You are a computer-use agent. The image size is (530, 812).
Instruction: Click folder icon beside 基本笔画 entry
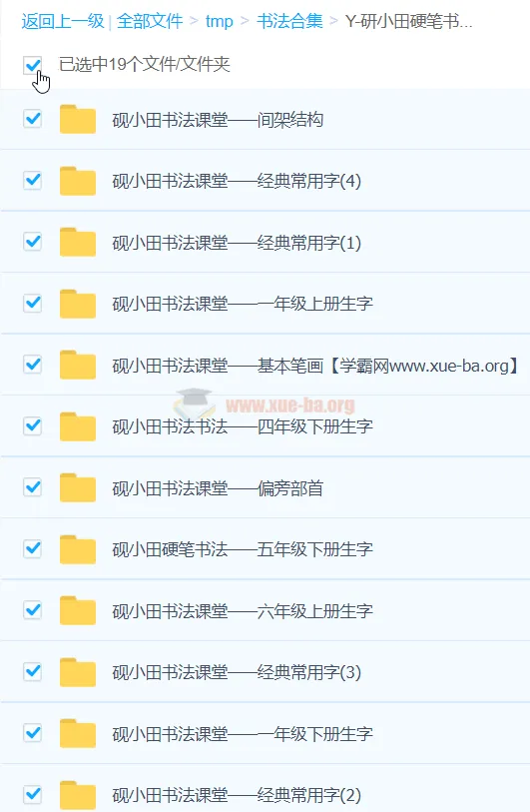pos(78,365)
